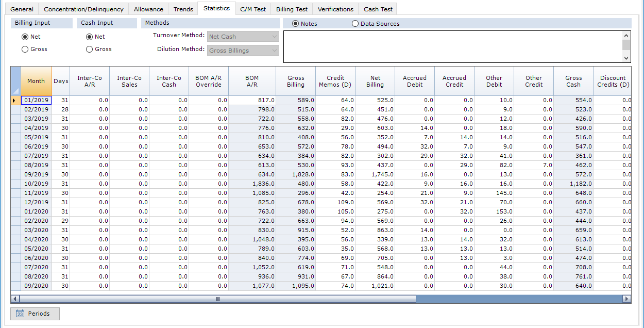Select Gross under Cash Input
The width and height of the screenshot is (644, 328).
coord(90,49)
